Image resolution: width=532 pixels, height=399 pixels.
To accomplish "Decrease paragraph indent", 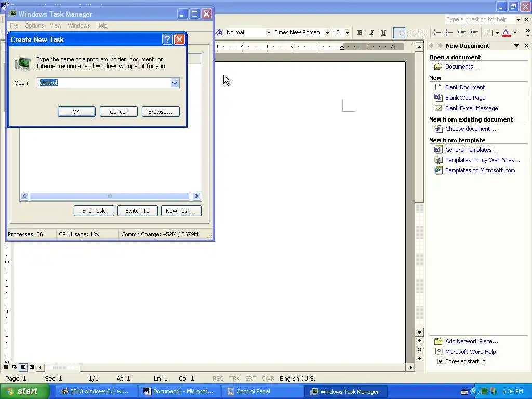I will click(462, 33).
